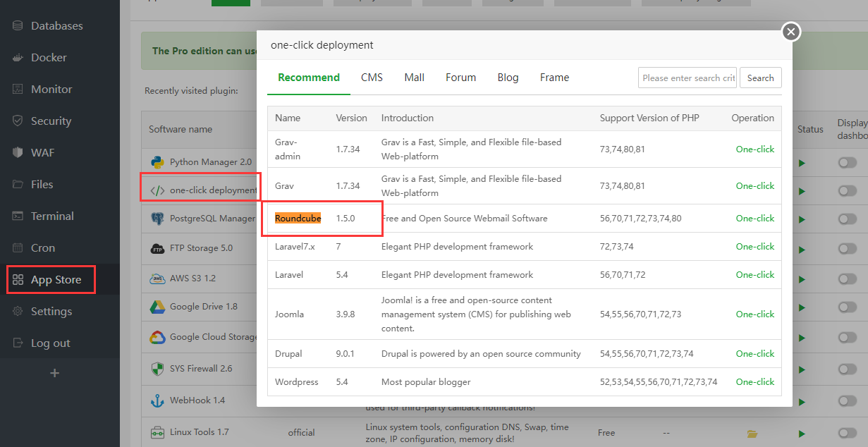Viewport: 868px width, 447px height.
Task: Click One-click for Laravel7.x
Action: (754, 246)
